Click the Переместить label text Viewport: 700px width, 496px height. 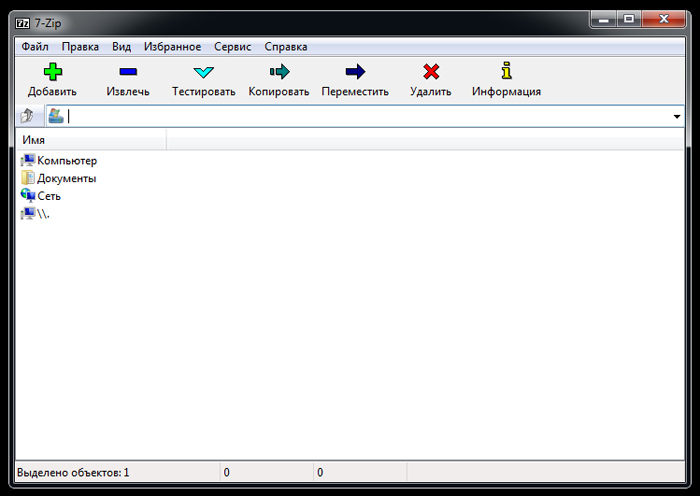point(355,92)
